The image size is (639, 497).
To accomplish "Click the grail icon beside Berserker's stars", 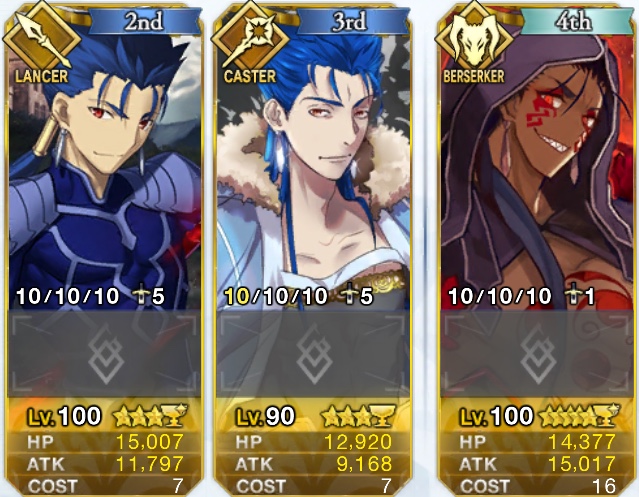I will (x=606, y=416).
